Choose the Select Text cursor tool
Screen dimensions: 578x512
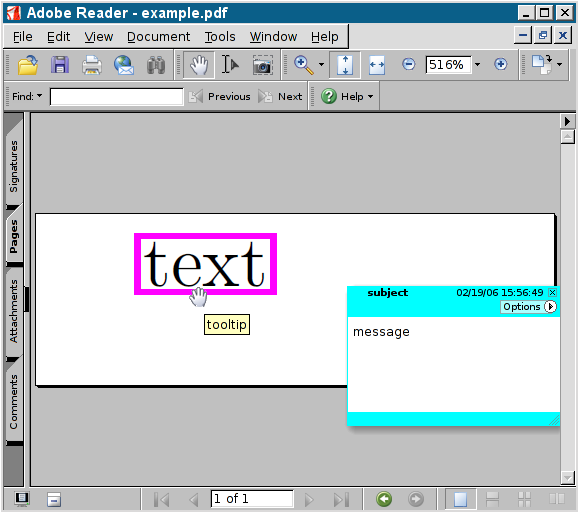[230, 65]
